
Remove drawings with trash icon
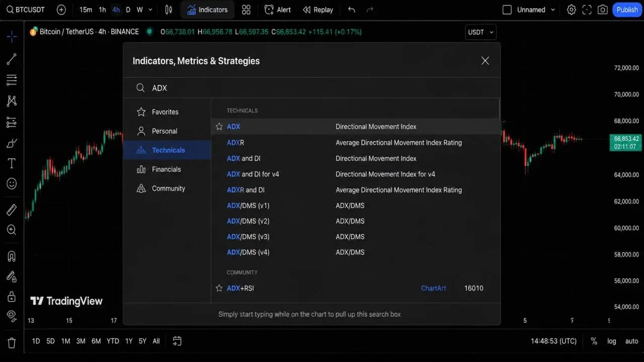[x=12, y=343]
